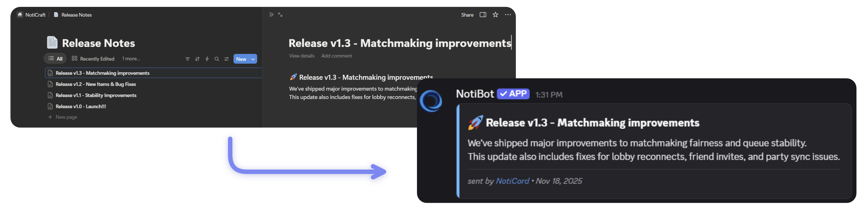Switch page layout using the side peek icon

pos(483,15)
